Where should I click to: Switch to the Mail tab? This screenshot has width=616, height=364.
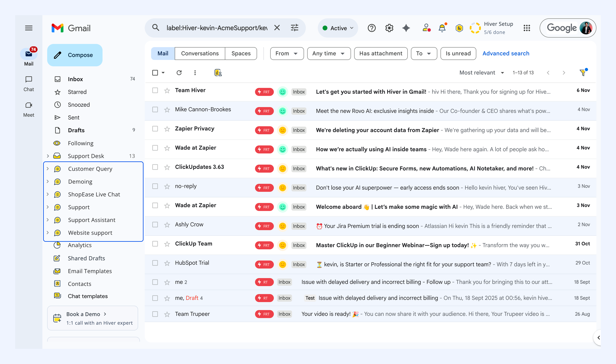163,54
